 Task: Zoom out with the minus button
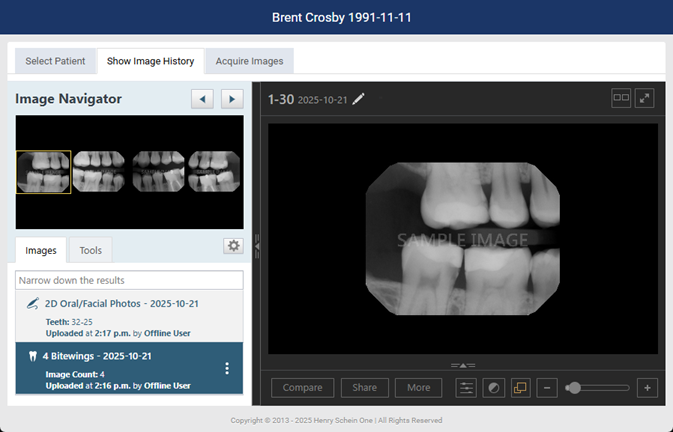(x=547, y=388)
